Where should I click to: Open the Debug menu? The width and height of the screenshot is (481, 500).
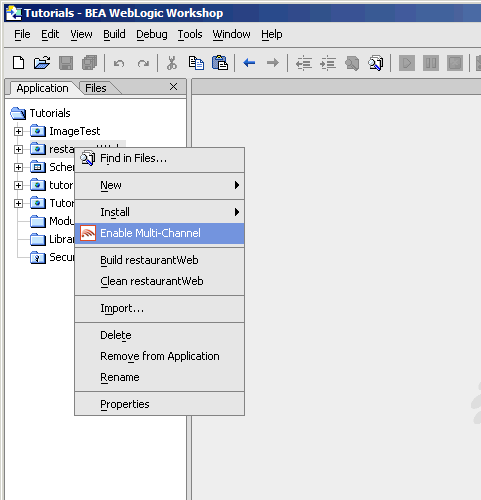pyautogui.click(x=152, y=34)
